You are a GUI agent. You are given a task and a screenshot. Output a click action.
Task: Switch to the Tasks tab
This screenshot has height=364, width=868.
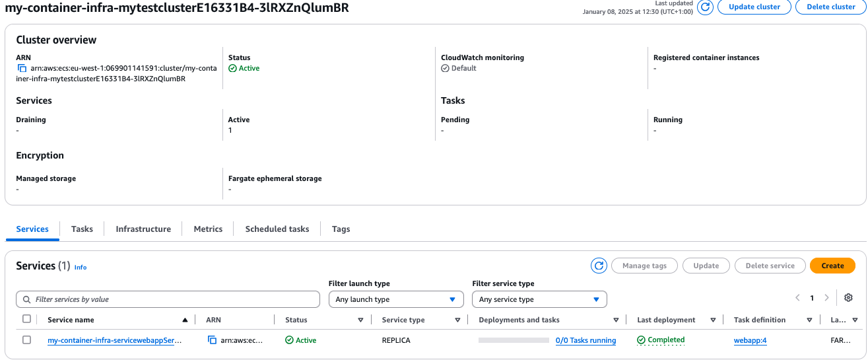click(82, 229)
